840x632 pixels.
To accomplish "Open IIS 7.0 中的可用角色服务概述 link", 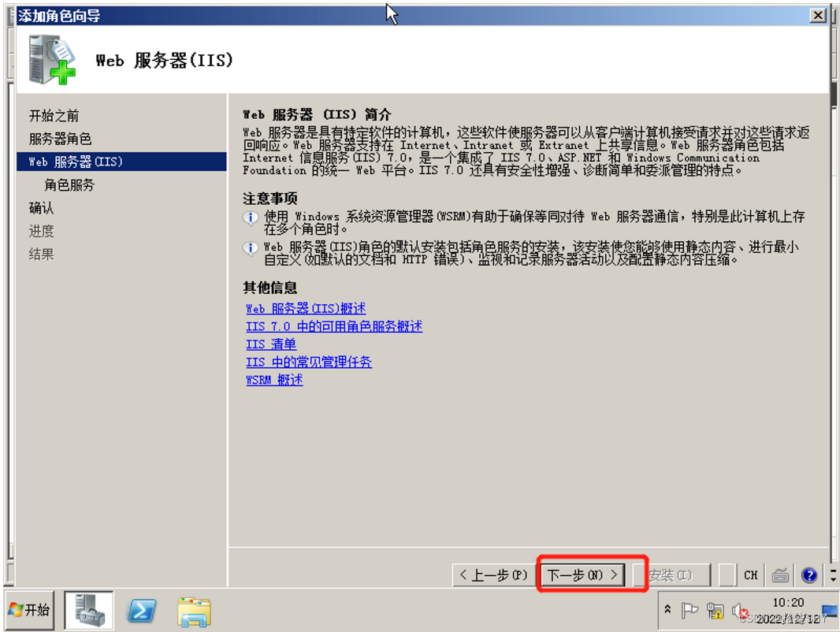I will (334, 326).
